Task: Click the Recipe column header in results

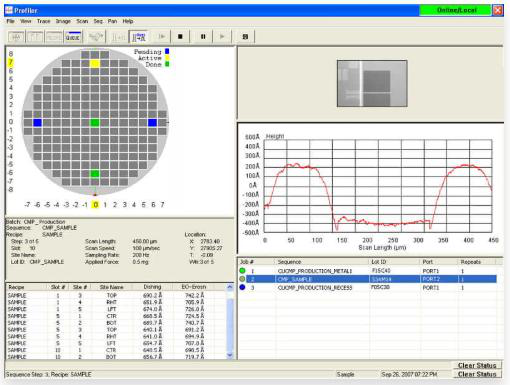Action: coord(27,287)
